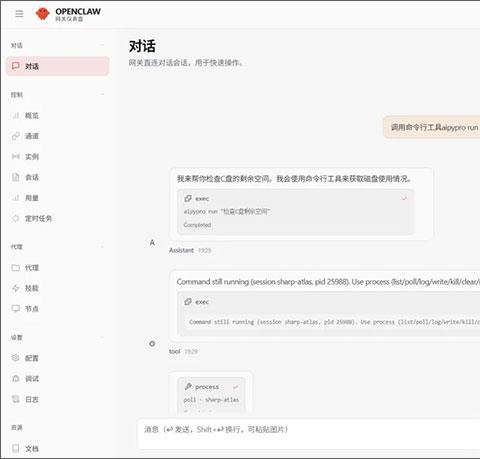The height and width of the screenshot is (459, 480).
Task: Open the 日志 logs icon
Action: [15, 399]
